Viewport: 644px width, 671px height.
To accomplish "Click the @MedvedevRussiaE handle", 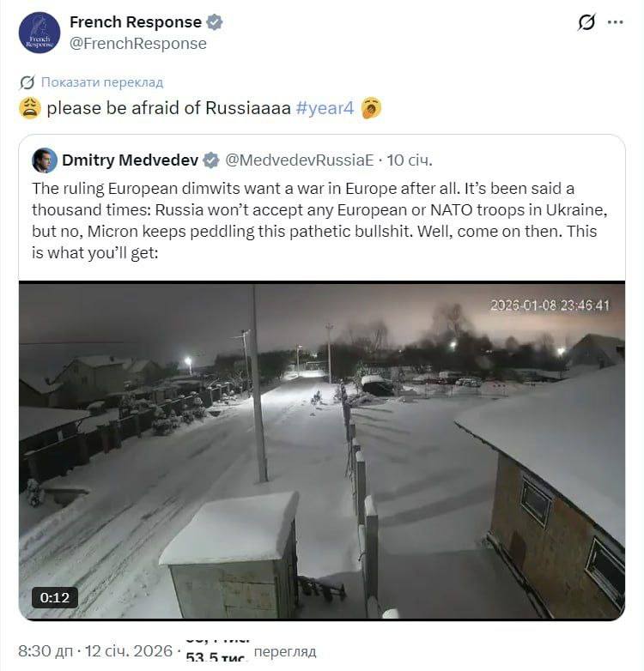I will click(300, 160).
